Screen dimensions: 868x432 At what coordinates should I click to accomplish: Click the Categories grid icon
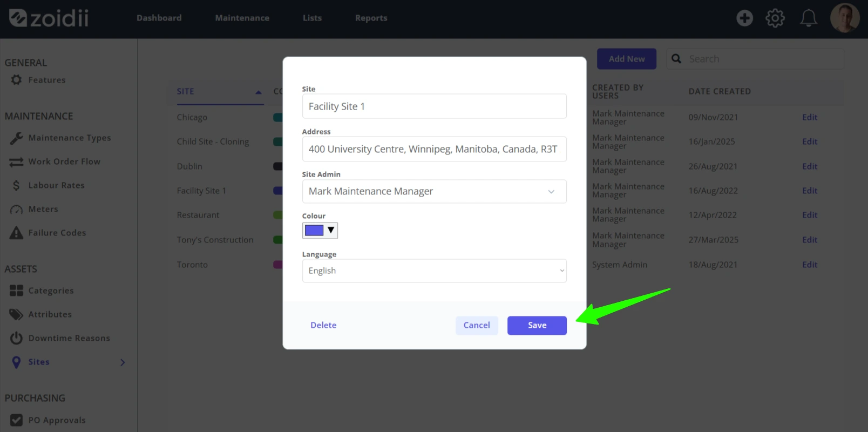pyautogui.click(x=16, y=291)
